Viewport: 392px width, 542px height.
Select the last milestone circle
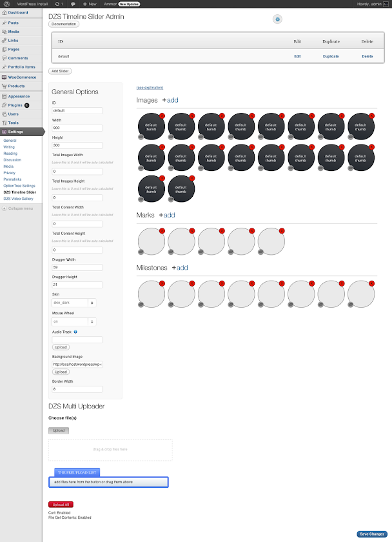[x=360, y=294]
